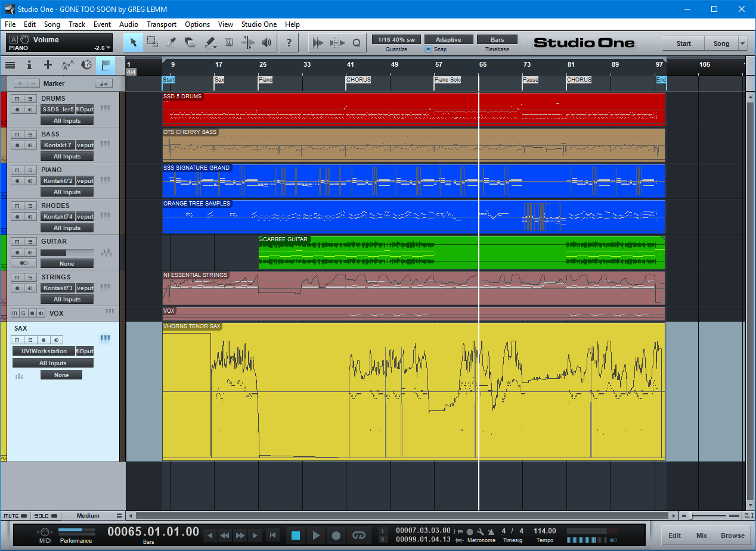Viewport: 756px width, 551px height.
Task: Activate the Mute tool
Action: pyautogui.click(x=228, y=42)
